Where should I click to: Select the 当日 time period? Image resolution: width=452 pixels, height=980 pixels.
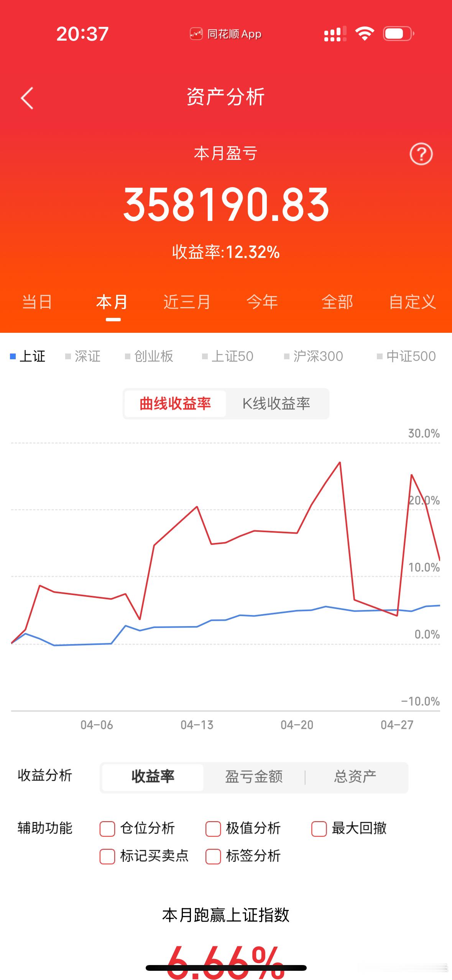point(37,303)
